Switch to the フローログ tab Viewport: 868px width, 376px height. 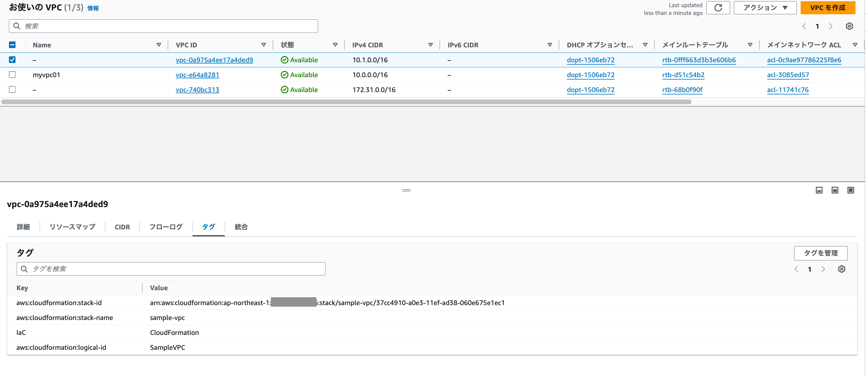pyautogui.click(x=166, y=227)
